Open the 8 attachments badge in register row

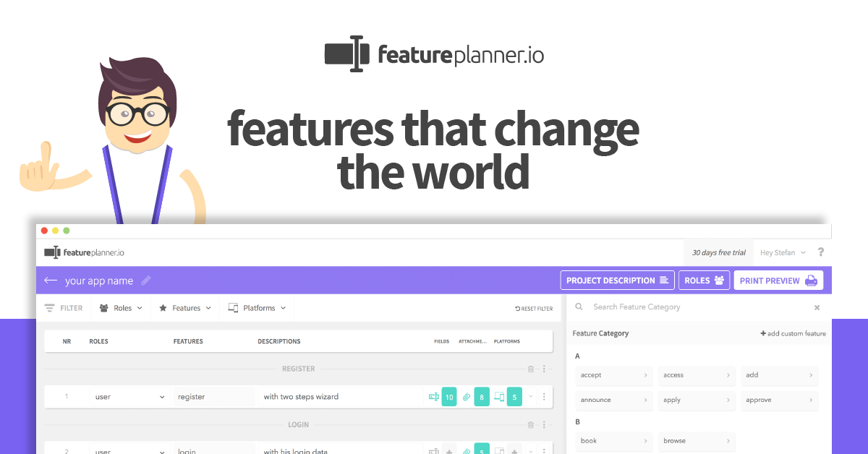[x=482, y=397]
